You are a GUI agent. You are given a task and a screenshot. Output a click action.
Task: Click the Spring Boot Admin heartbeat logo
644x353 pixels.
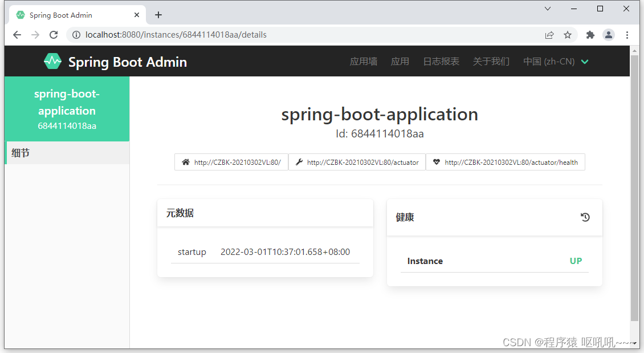[52, 61]
